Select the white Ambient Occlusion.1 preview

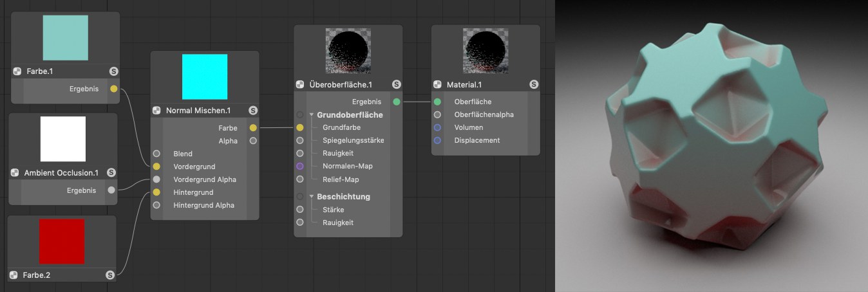point(63,139)
